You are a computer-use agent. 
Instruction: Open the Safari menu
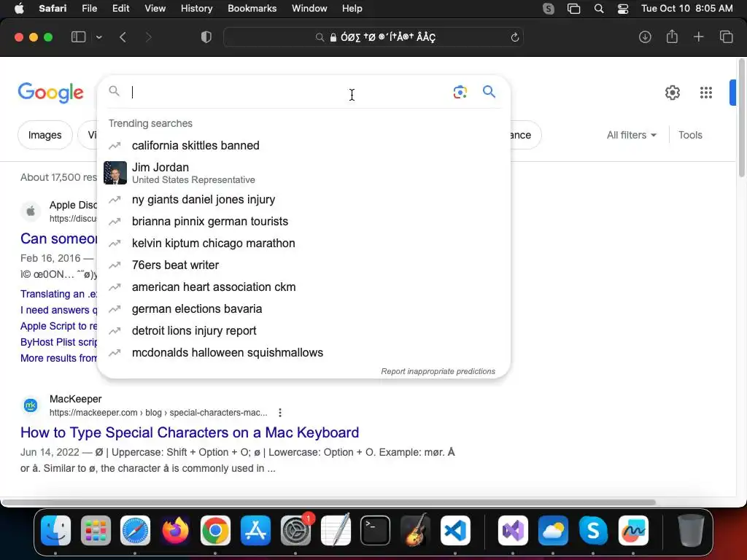tap(53, 8)
